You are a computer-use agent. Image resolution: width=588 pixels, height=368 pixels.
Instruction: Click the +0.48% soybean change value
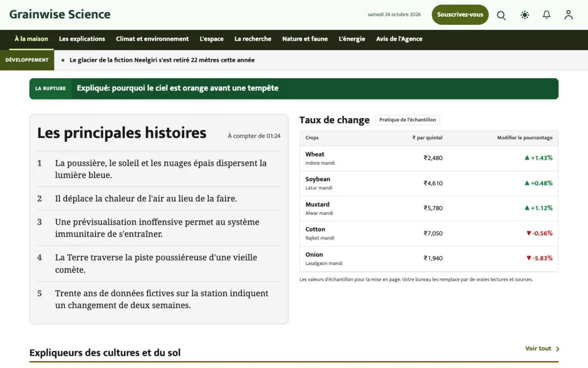point(539,183)
